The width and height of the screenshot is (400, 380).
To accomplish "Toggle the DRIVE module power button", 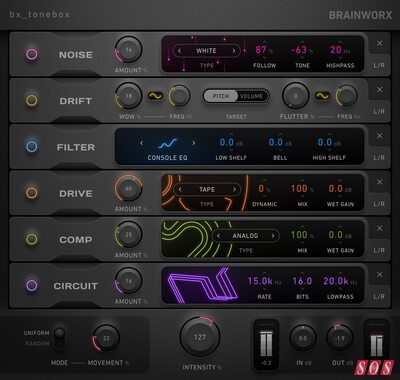I will tap(32, 193).
